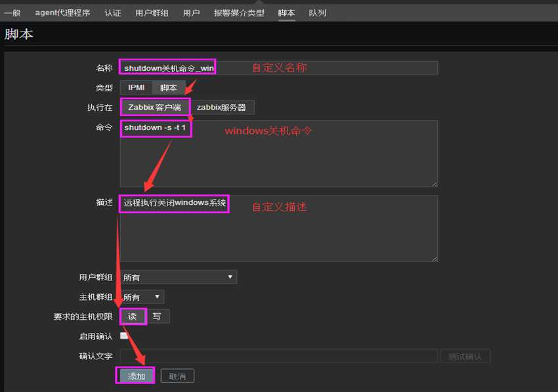Click inside the 描述 text area
The width and height of the screenshot is (558, 392).
(x=278, y=229)
